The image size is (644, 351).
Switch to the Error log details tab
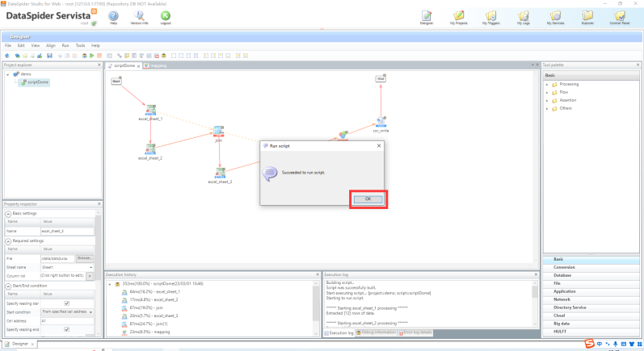click(x=415, y=332)
